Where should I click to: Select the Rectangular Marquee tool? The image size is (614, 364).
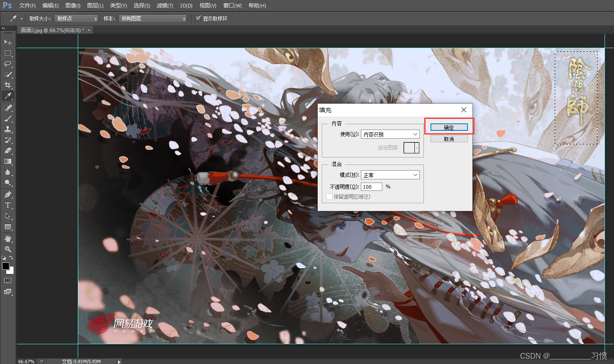(8, 53)
